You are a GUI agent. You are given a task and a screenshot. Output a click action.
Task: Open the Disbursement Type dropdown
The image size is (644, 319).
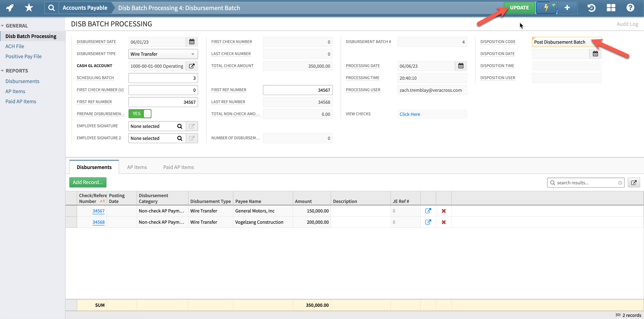tap(192, 54)
